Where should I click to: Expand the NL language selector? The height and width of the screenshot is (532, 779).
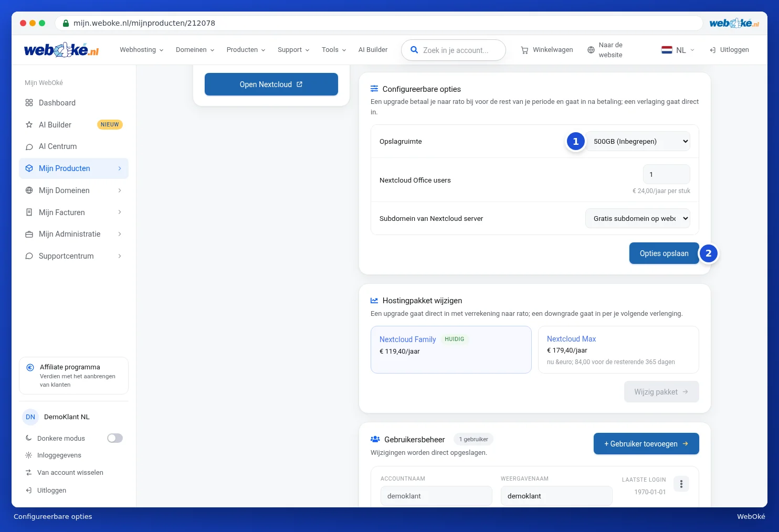pyautogui.click(x=678, y=50)
